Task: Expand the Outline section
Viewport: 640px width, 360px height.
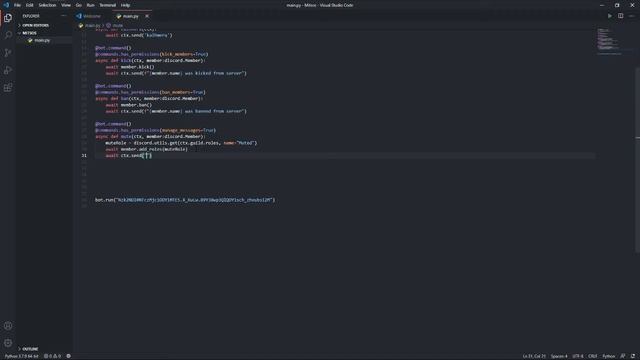Action: [30, 349]
